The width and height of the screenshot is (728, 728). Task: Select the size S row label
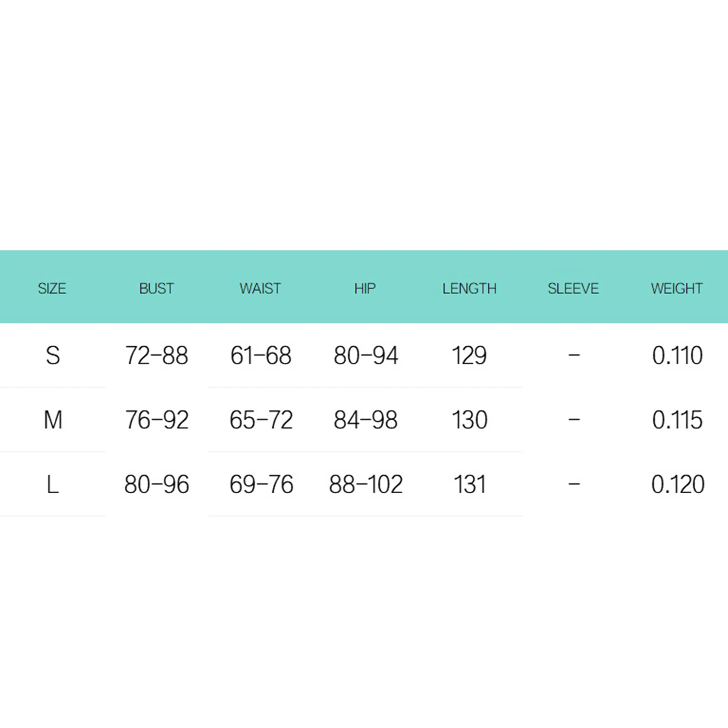(x=53, y=355)
